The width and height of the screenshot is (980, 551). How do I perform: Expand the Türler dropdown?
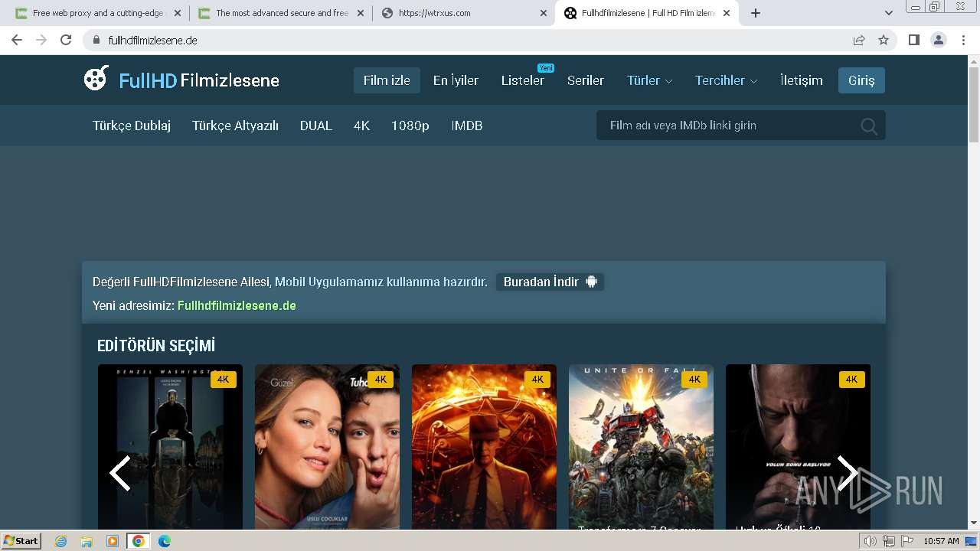[x=650, y=80]
